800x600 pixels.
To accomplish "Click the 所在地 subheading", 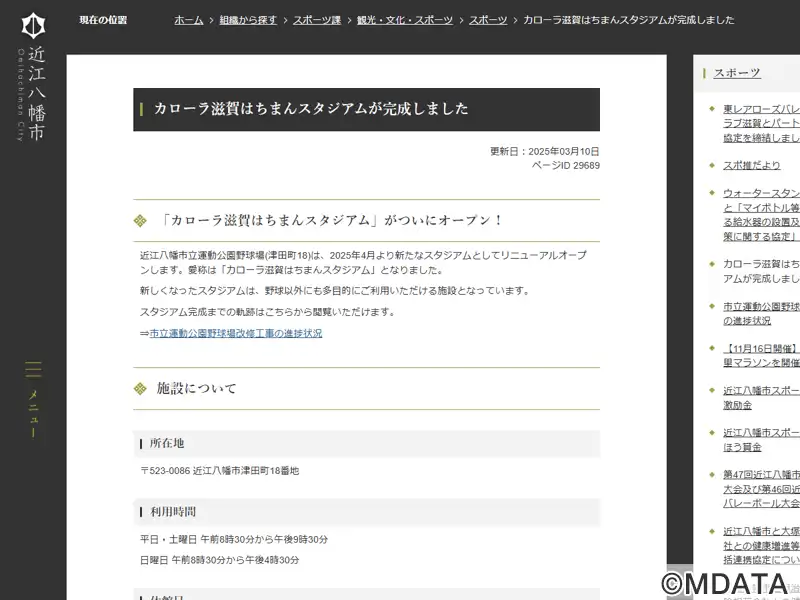I will 167,443.
